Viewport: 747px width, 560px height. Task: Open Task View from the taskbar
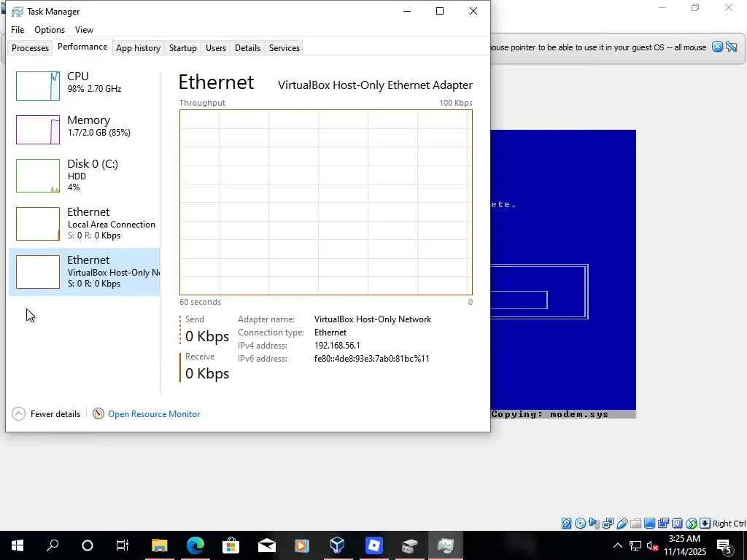pyautogui.click(x=123, y=545)
